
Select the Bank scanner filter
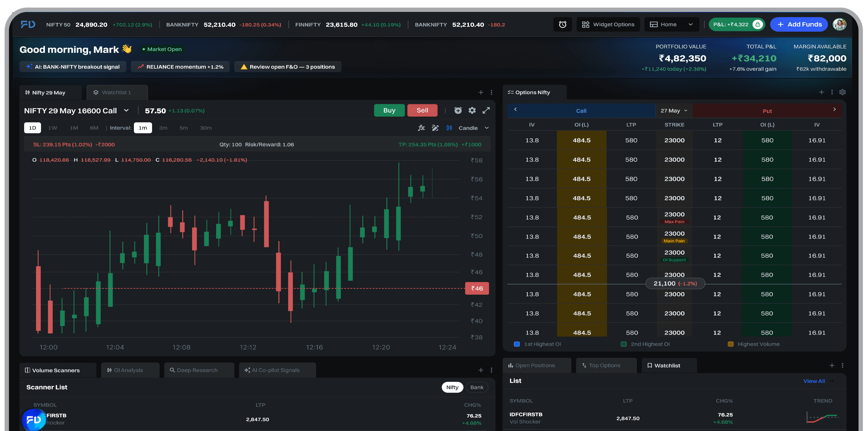pyautogui.click(x=477, y=387)
